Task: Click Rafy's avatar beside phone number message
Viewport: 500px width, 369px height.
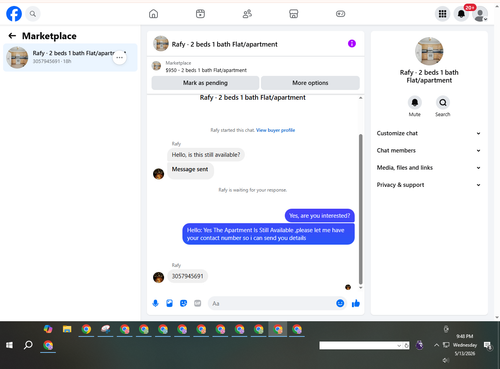Action: pyautogui.click(x=158, y=277)
